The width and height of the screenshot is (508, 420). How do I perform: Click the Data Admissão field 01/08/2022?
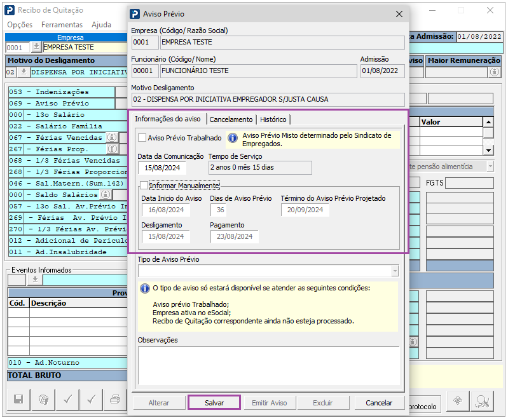(479, 37)
